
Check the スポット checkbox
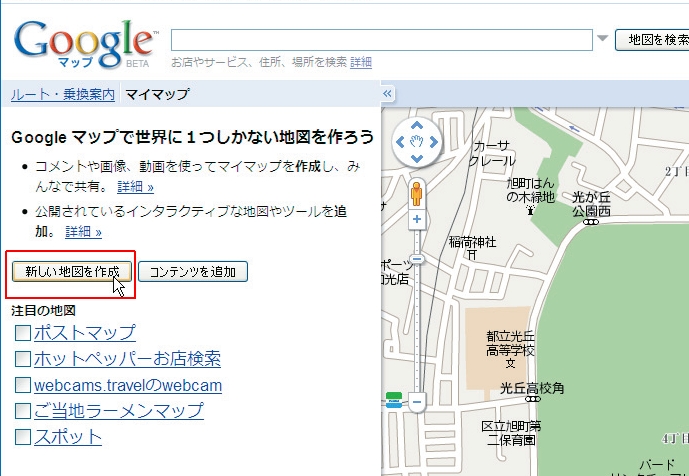click(x=23, y=437)
